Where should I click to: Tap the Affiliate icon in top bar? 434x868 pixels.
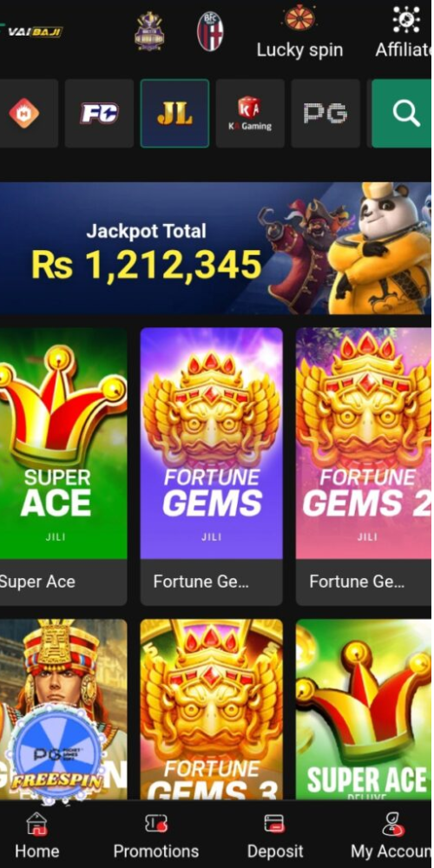405,20
